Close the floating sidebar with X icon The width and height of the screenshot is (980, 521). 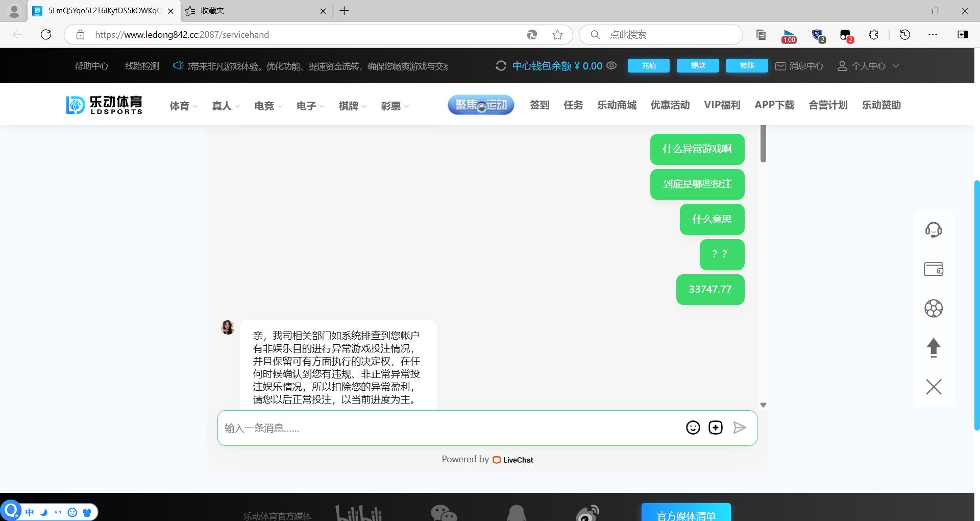pos(933,387)
